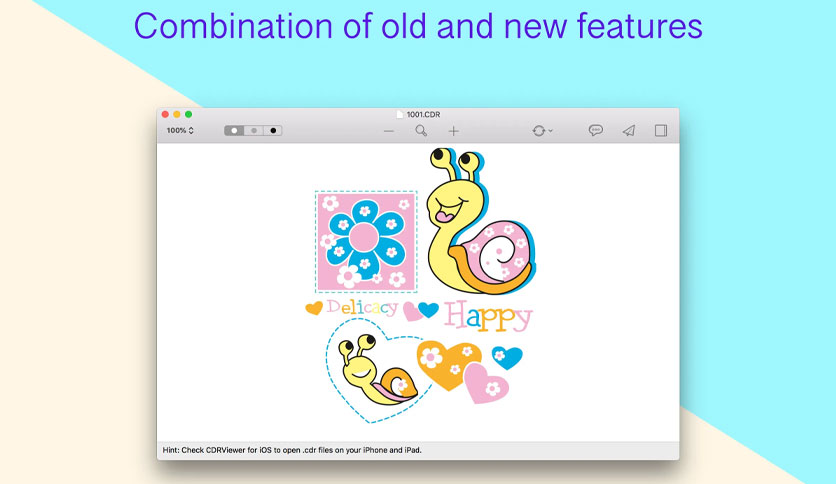Select the black background mode segment
836x484 pixels.
pyautogui.click(x=273, y=131)
